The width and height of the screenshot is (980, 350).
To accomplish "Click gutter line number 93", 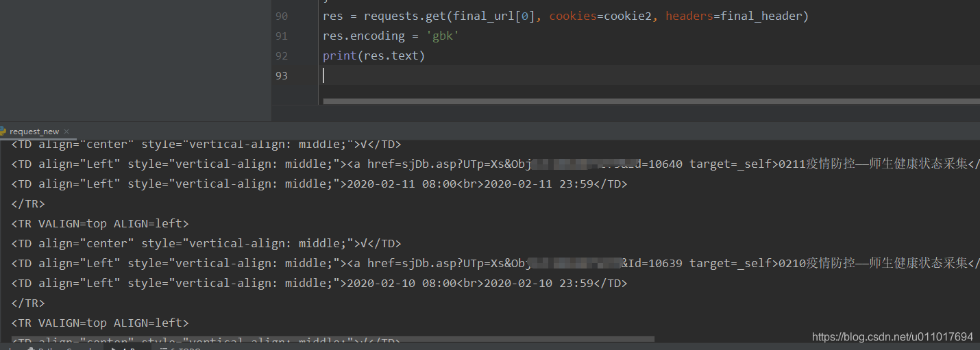I will (x=282, y=75).
